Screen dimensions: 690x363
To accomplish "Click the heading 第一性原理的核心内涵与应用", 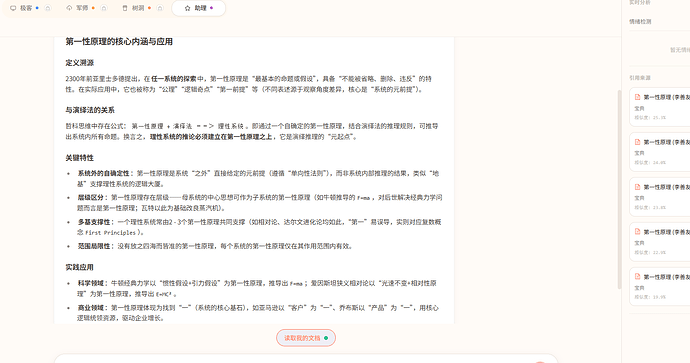I will click(x=119, y=41).
